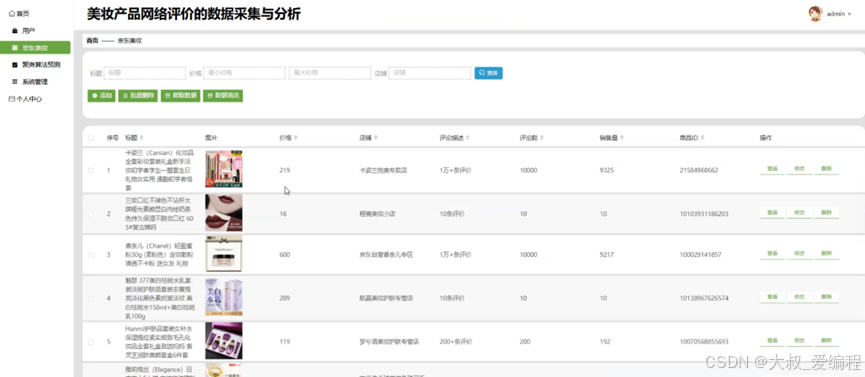Click the sort arrows on 商品ID column
The image size is (865, 377).
point(703,137)
